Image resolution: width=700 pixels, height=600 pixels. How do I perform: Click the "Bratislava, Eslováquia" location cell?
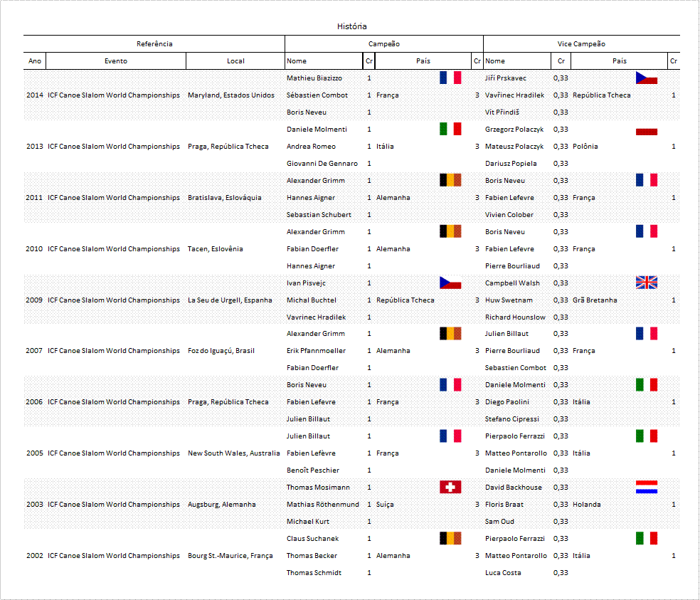[x=225, y=197]
